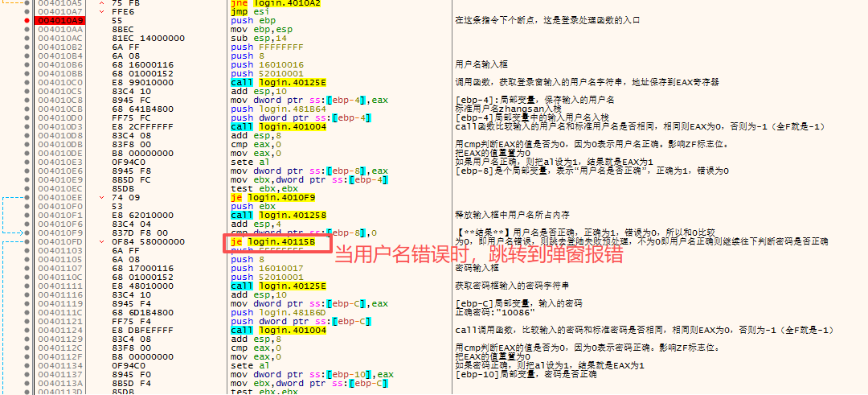
Task: Toggle breakpoint dot beside address 004010C0
Action: 26,82
